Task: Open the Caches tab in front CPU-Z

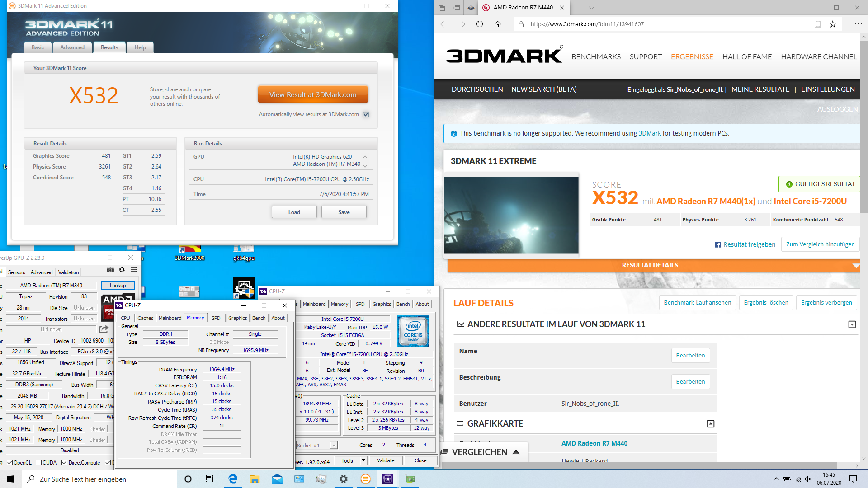Action: [x=145, y=318]
